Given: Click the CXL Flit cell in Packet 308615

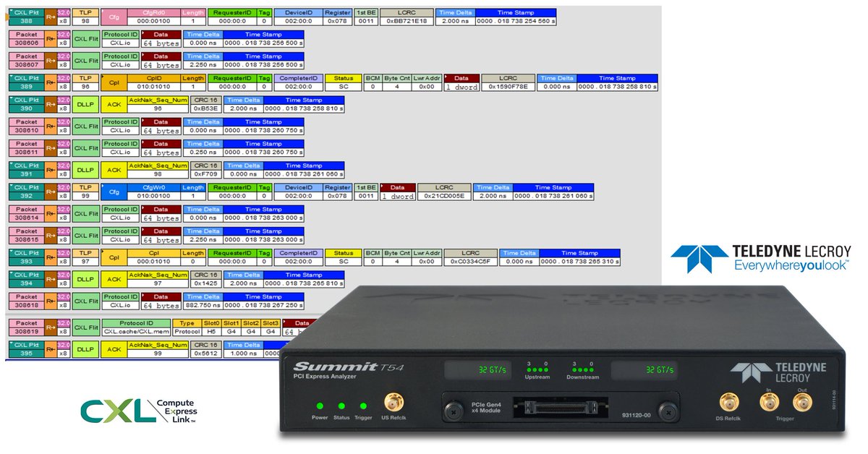Looking at the screenshot, I should tap(85, 236).
